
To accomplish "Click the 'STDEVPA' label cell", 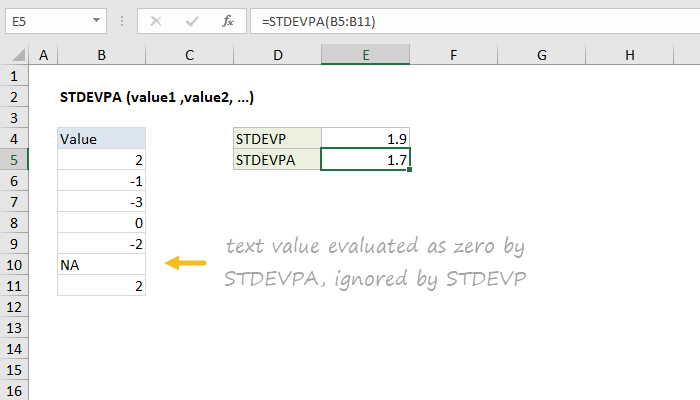I will point(277,160).
